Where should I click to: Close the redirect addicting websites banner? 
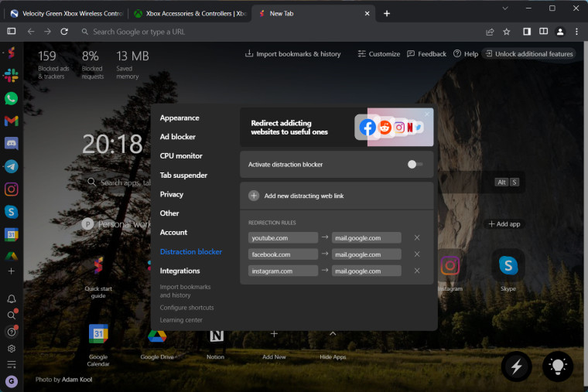coord(427,114)
